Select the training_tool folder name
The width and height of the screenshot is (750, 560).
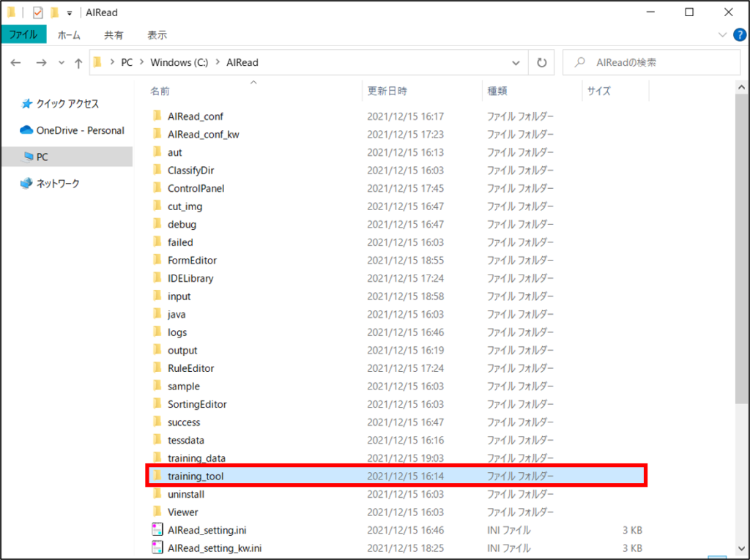[196, 477]
